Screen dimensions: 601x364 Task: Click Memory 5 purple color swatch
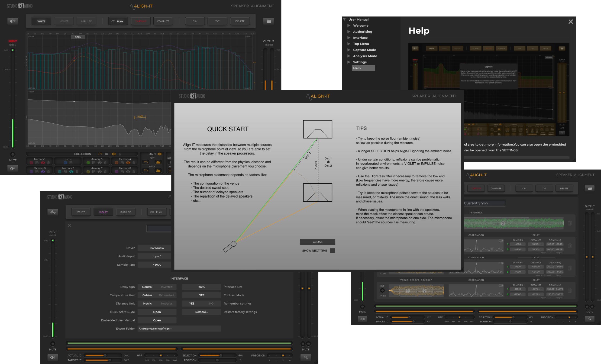pos(31,172)
